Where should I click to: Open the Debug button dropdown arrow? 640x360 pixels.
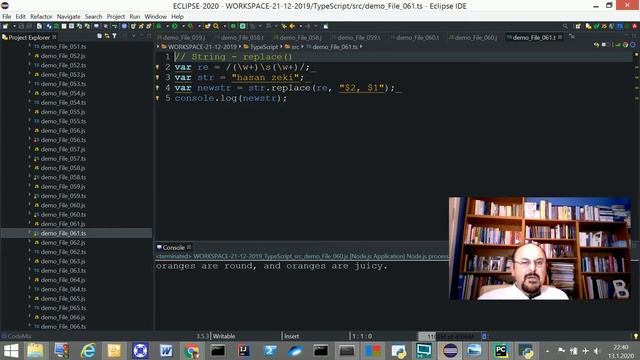[x=167, y=26]
